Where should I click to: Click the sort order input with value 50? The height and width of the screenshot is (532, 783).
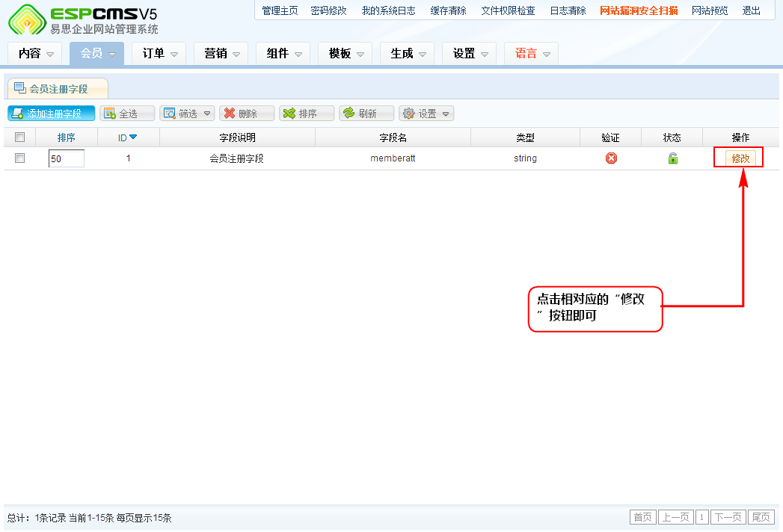tap(66, 158)
